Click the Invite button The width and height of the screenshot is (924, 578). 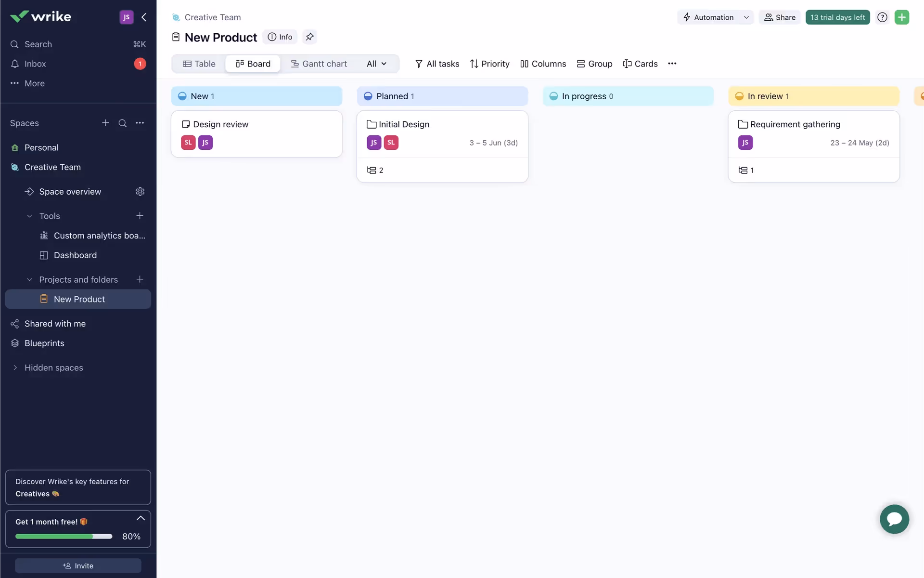[x=78, y=565]
